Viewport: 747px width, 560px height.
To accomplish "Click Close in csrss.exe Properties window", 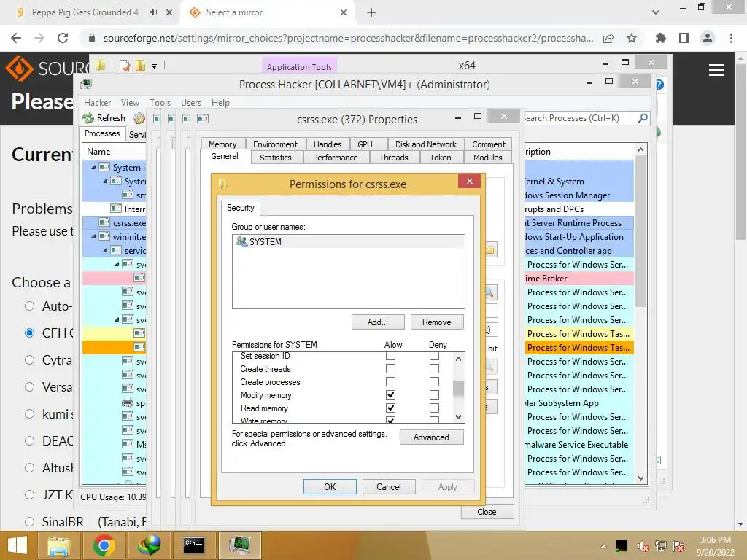I will click(x=487, y=512).
